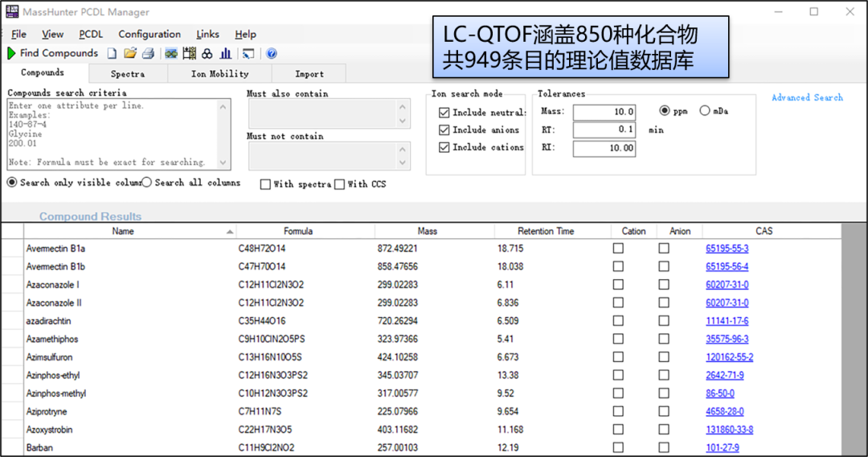Switch to the Import tab

click(309, 74)
